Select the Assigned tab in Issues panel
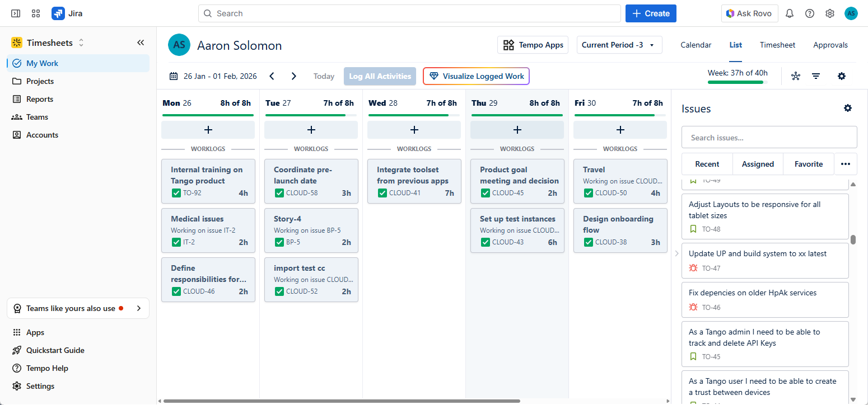Image resolution: width=868 pixels, height=405 pixels. pyautogui.click(x=758, y=164)
